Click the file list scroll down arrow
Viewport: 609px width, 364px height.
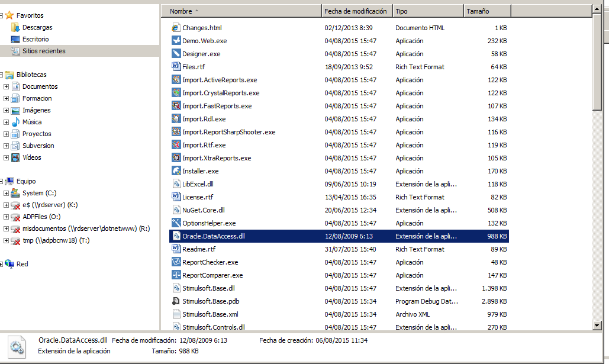click(597, 326)
